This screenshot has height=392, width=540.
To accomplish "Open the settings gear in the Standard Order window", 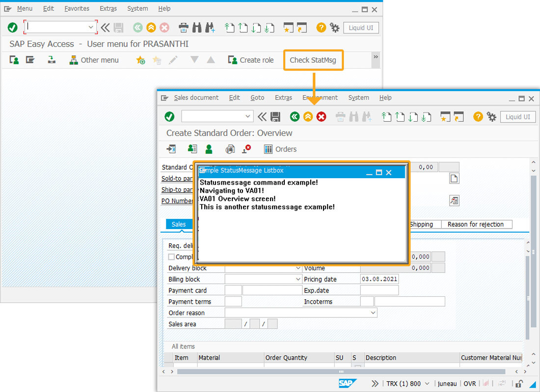I will click(x=491, y=117).
